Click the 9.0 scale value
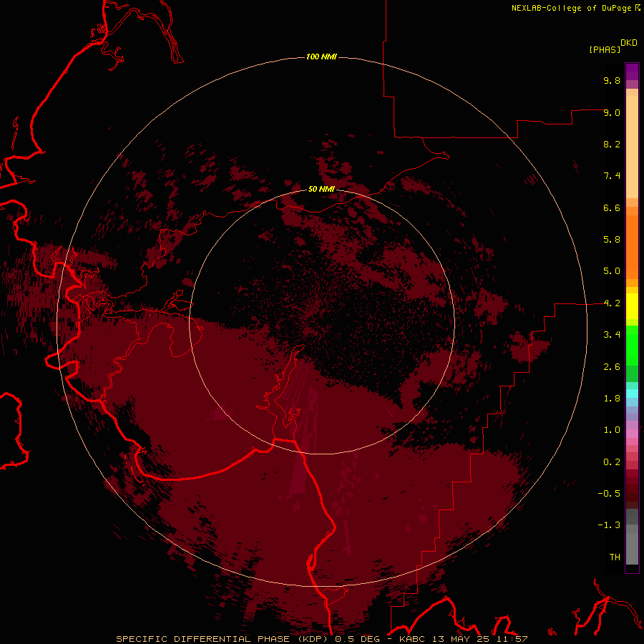The width and height of the screenshot is (644, 644). [x=612, y=112]
